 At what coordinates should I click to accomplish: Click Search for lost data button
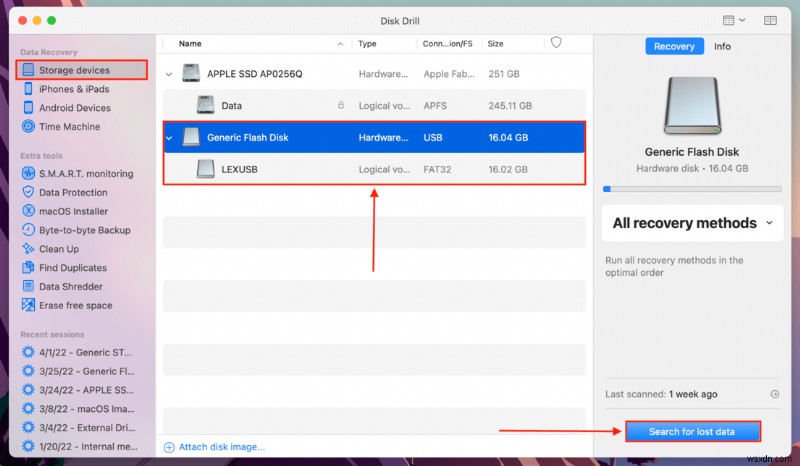[x=692, y=432]
